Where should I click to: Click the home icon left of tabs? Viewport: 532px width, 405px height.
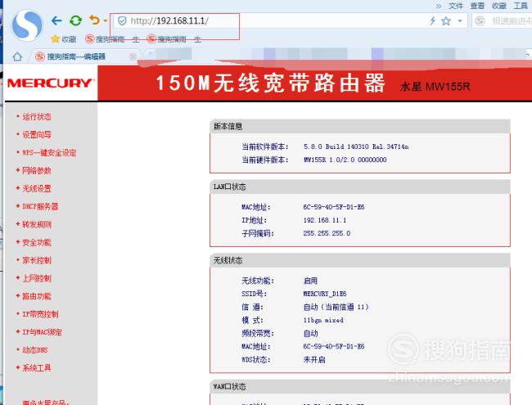pyautogui.click(x=17, y=56)
